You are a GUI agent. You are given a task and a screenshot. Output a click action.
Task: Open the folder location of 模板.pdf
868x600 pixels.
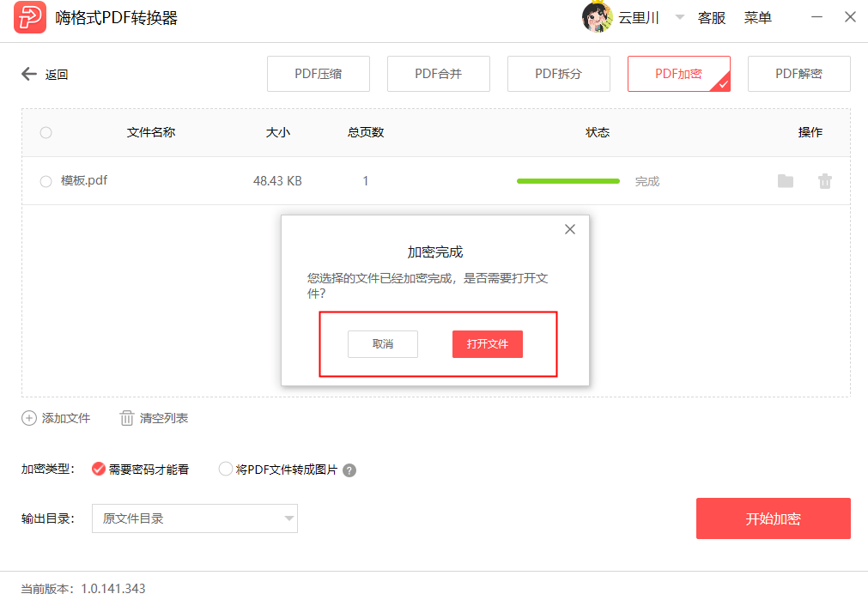coord(785,180)
